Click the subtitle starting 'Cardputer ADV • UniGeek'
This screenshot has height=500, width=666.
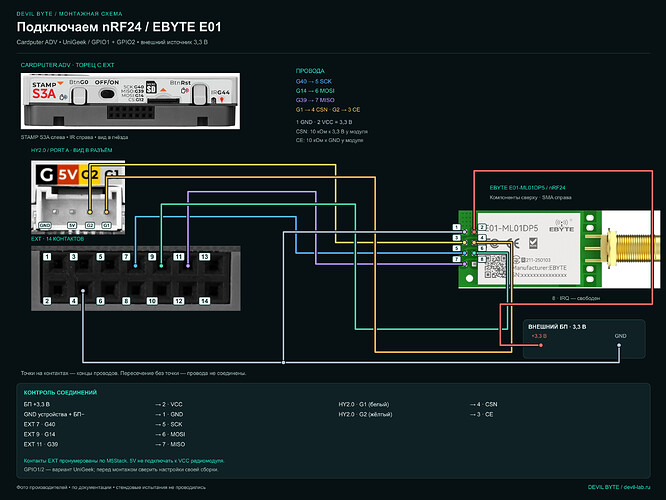click(x=112, y=42)
